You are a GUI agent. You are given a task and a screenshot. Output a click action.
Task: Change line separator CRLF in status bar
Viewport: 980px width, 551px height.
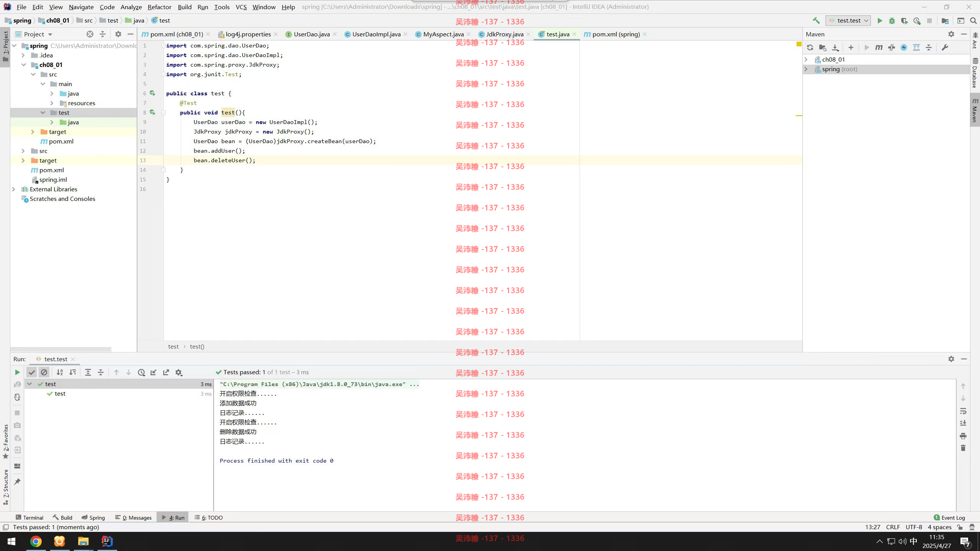(x=893, y=527)
